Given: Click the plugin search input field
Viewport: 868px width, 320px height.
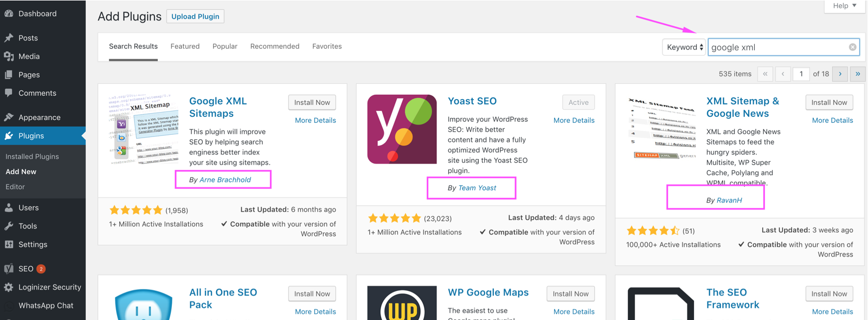Looking at the screenshot, I should 778,48.
